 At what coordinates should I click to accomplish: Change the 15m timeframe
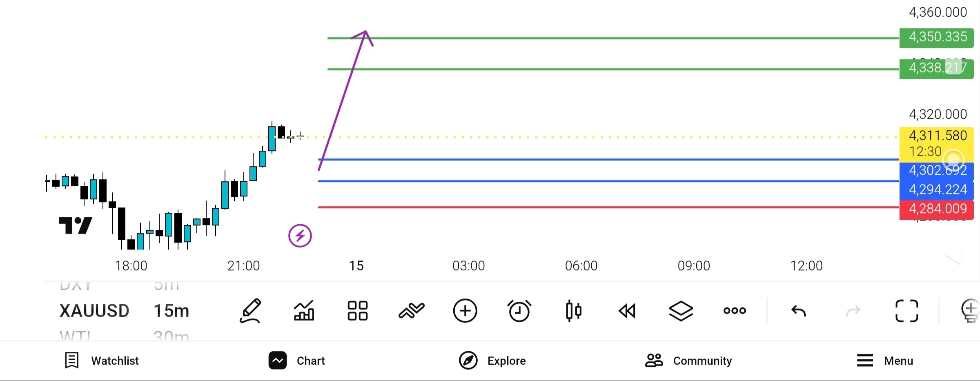[171, 311]
